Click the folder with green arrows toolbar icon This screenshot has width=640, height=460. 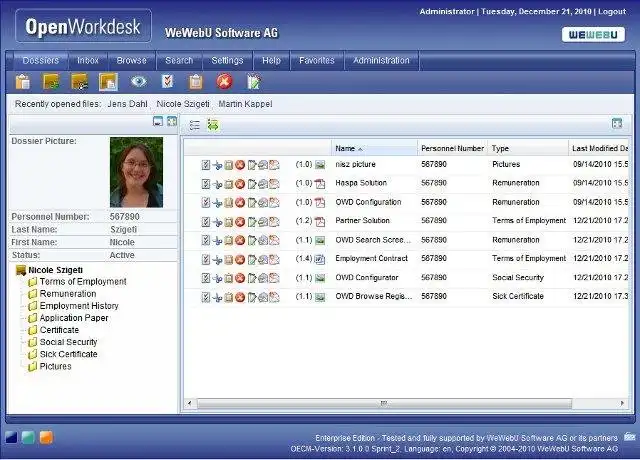tap(51, 82)
